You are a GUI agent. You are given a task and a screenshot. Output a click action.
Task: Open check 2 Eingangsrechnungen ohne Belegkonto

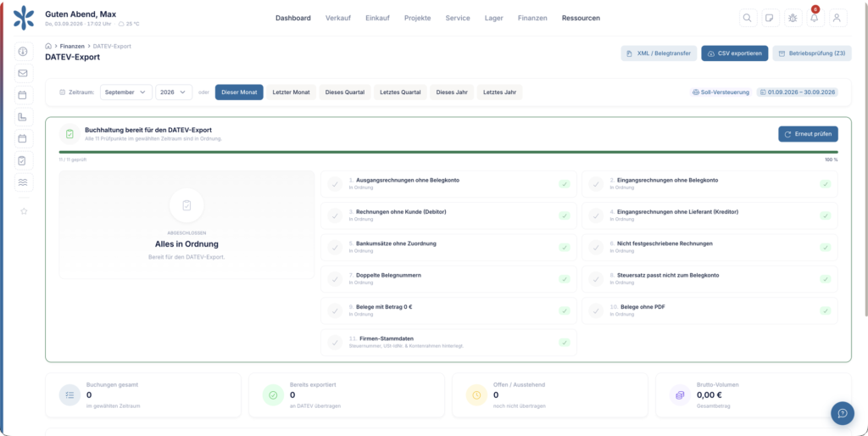pos(709,184)
